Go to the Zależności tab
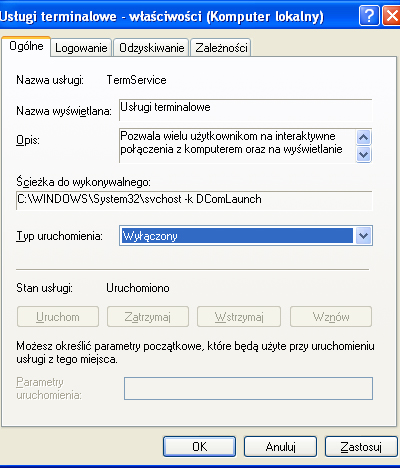The height and width of the screenshot is (468, 400). coord(221,48)
